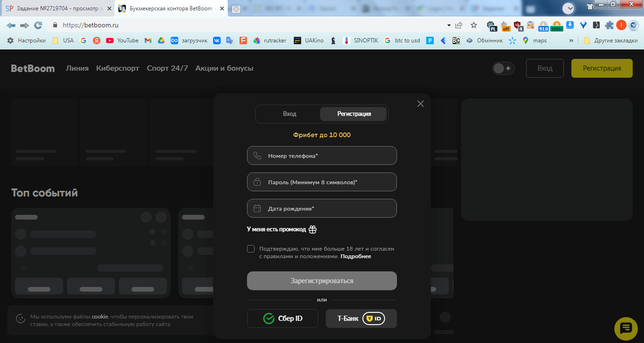Screen dimensions: 644x343
Task: Open the Gmail bookmark icon
Action: (148, 41)
